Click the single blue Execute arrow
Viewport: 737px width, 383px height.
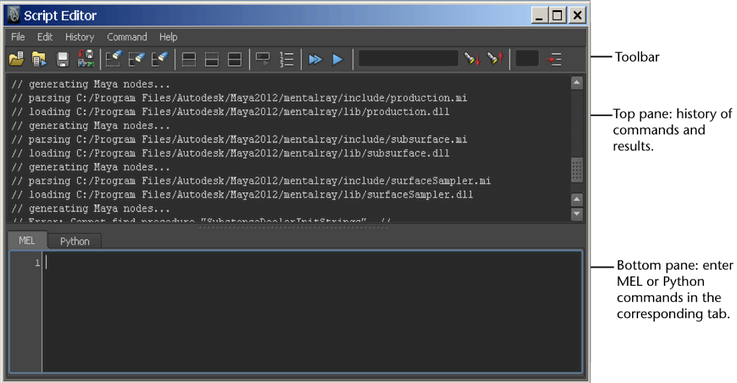pos(337,60)
